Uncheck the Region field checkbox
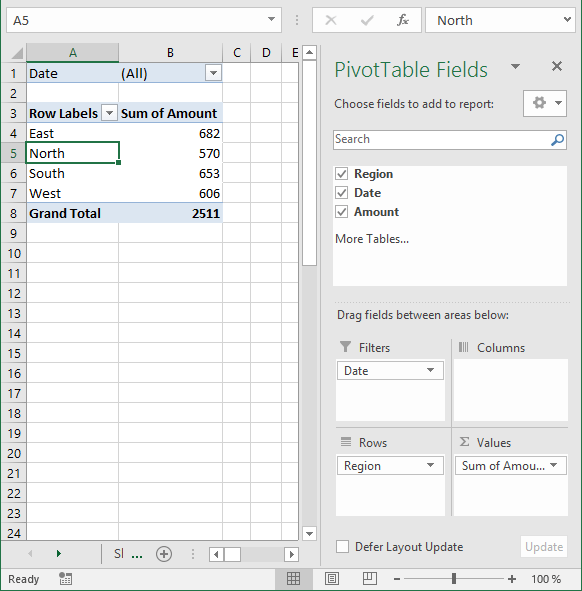 tap(342, 174)
